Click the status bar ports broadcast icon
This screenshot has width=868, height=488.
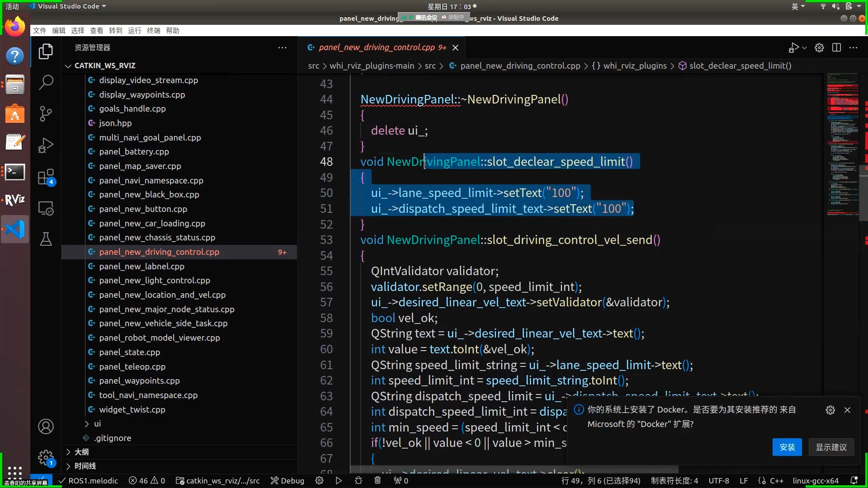401,481
